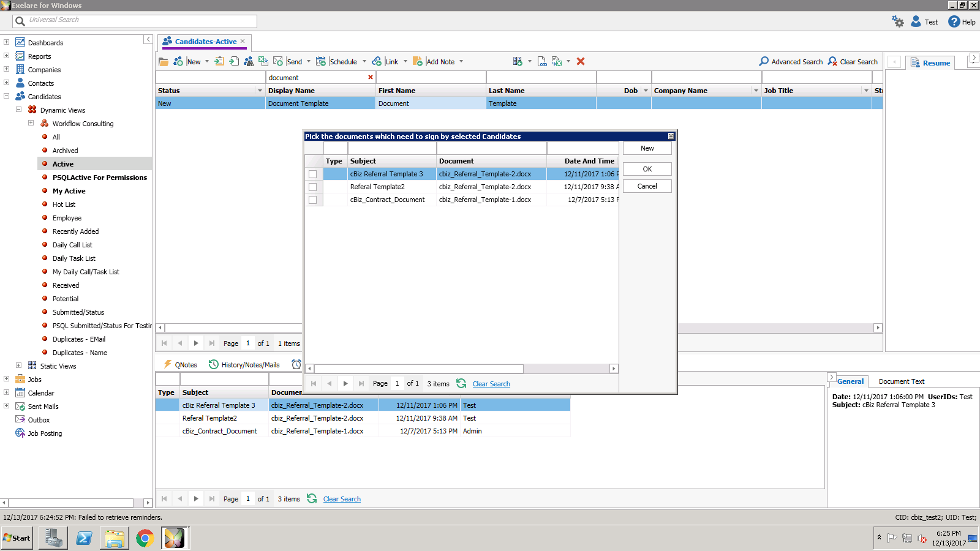Screen dimensions: 980x551
Task: Click the dialog horizontal scrollbar
Action: pyautogui.click(x=419, y=369)
